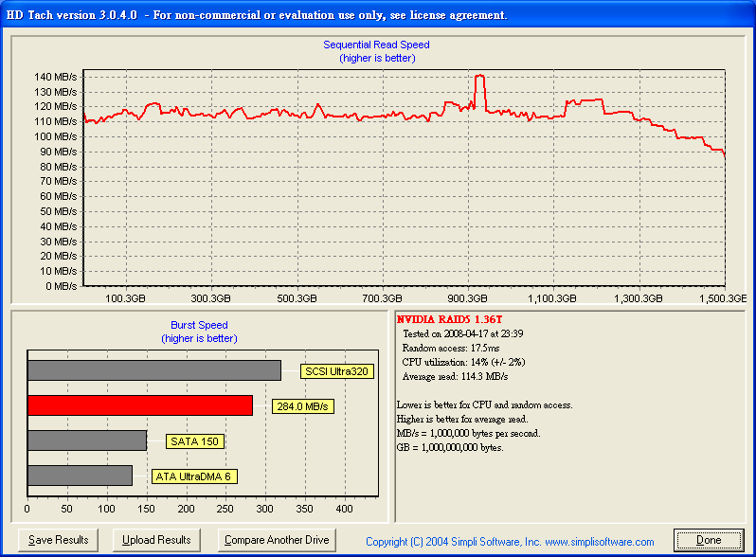Viewport: 756px width, 557px height.
Task: Click the 140 MB/s spike on the read graph
Action: [479, 78]
